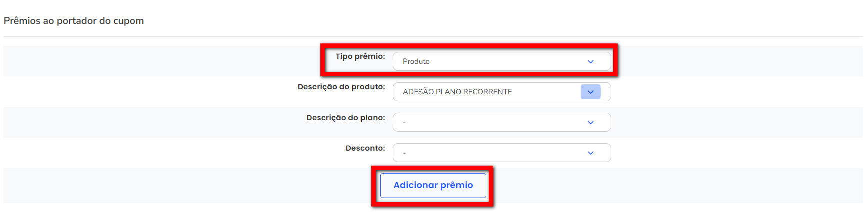Click the "Tipo prêmio:" label
The height and width of the screenshot is (219, 868).
click(x=360, y=56)
